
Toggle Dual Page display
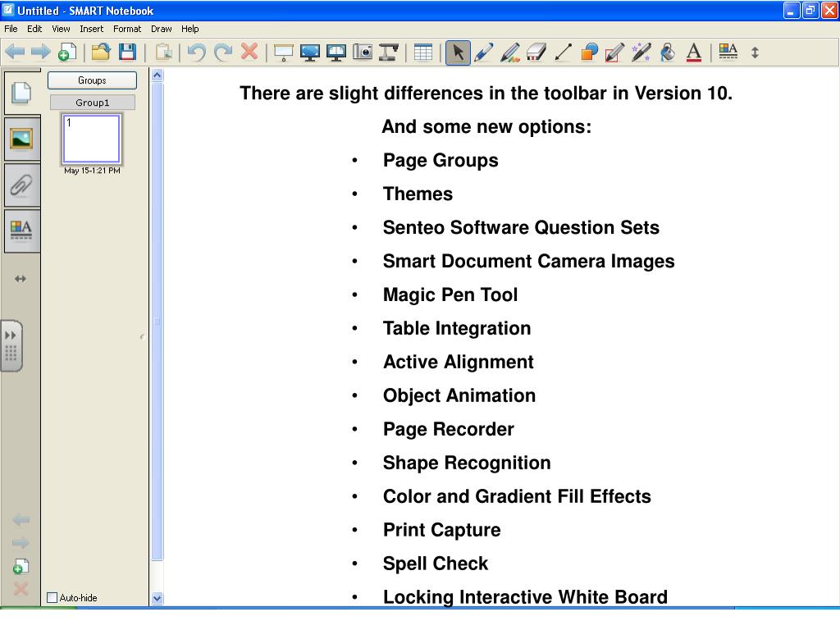point(336,52)
